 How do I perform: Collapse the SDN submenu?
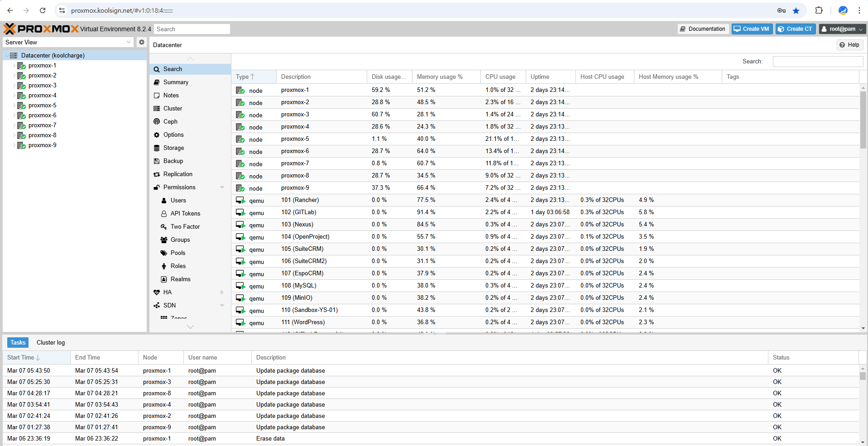(x=222, y=306)
